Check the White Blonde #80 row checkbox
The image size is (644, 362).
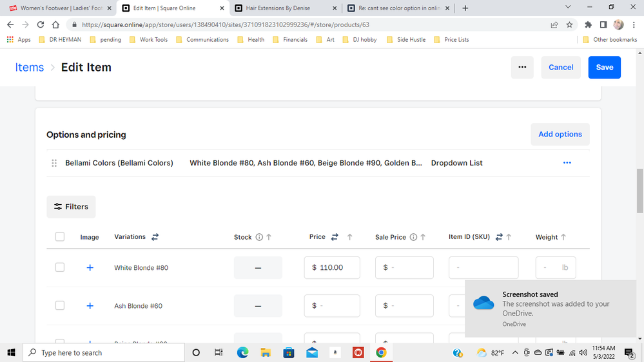tap(60, 267)
